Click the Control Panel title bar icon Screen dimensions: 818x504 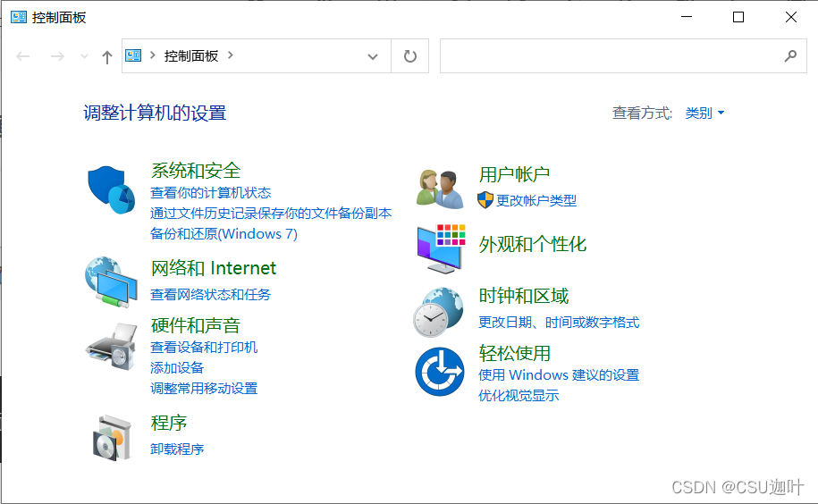[x=19, y=17]
